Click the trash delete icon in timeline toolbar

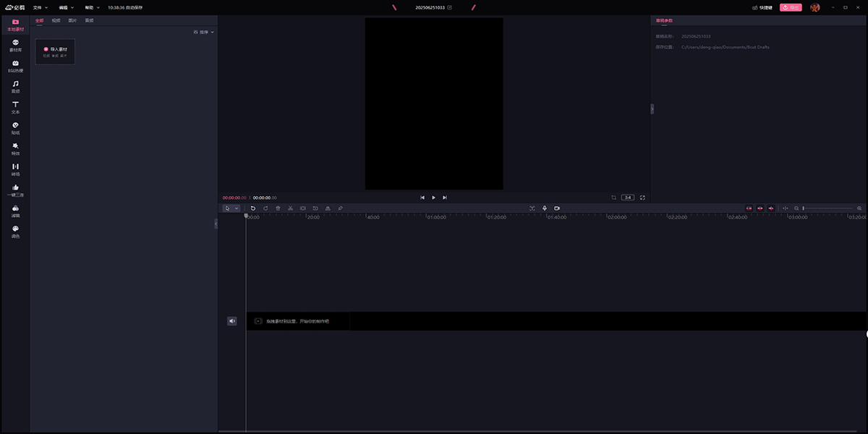pos(278,208)
